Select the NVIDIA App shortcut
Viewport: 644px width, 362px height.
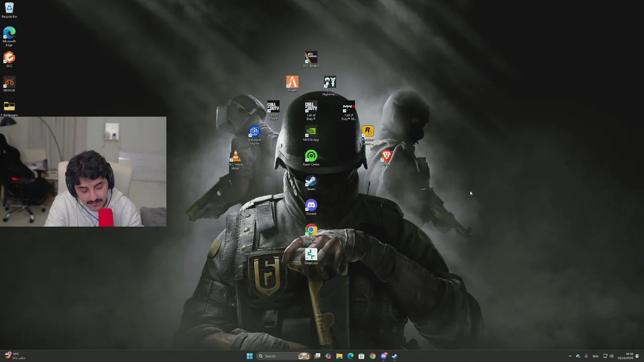coord(311,133)
